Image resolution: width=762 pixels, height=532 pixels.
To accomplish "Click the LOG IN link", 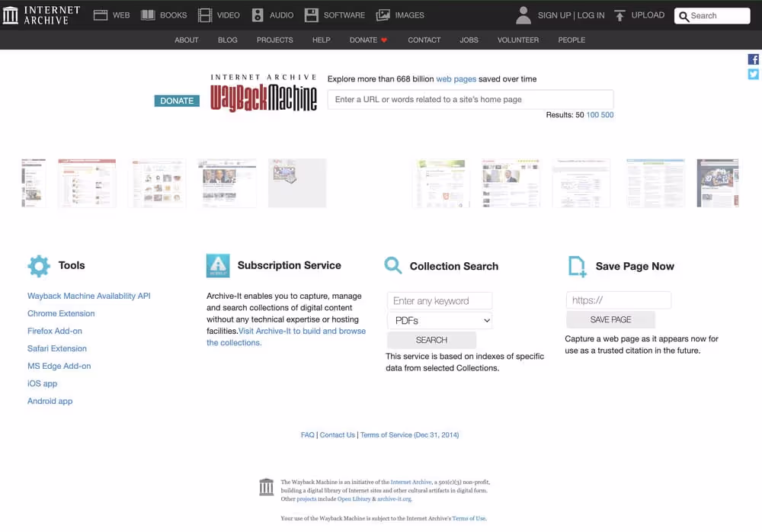I will coord(591,15).
